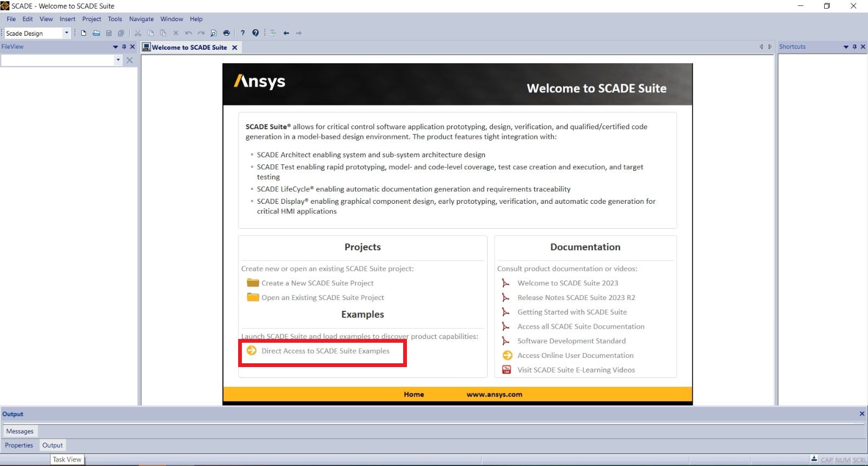Click the FileView filter input field

(57, 61)
